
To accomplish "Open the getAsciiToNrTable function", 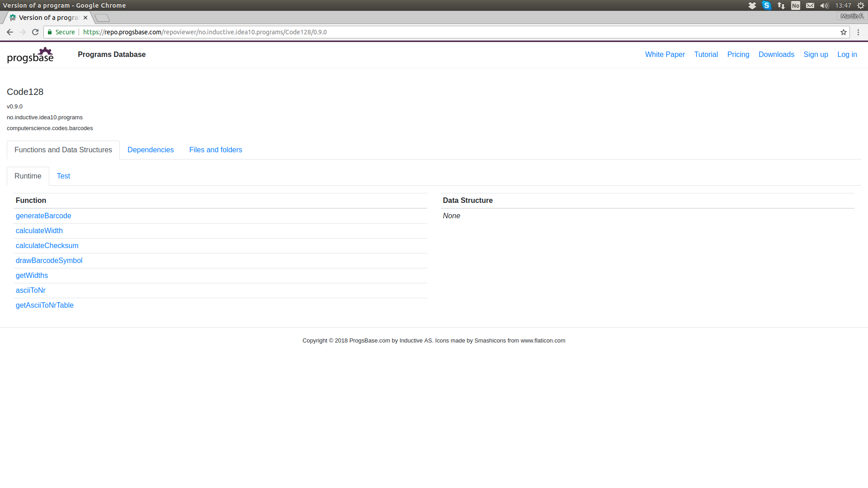I will point(45,305).
